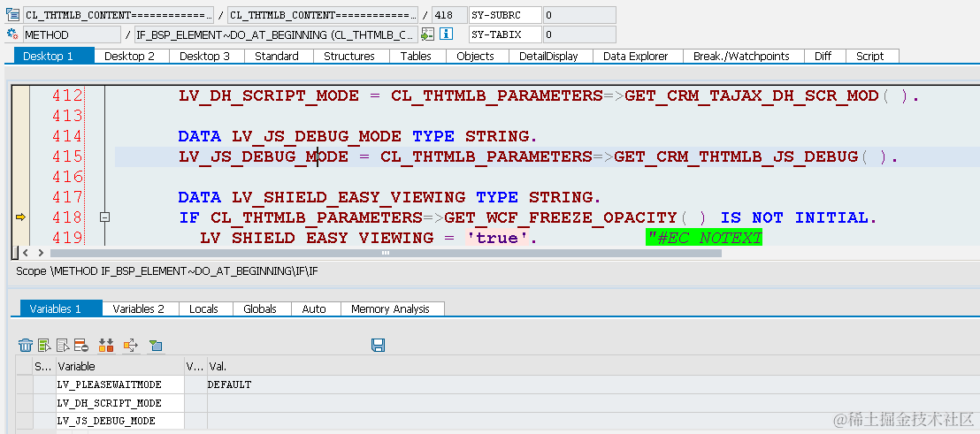Click the METHOD event type field
The height and width of the screenshot is (434, 980).
click(72, 34)
